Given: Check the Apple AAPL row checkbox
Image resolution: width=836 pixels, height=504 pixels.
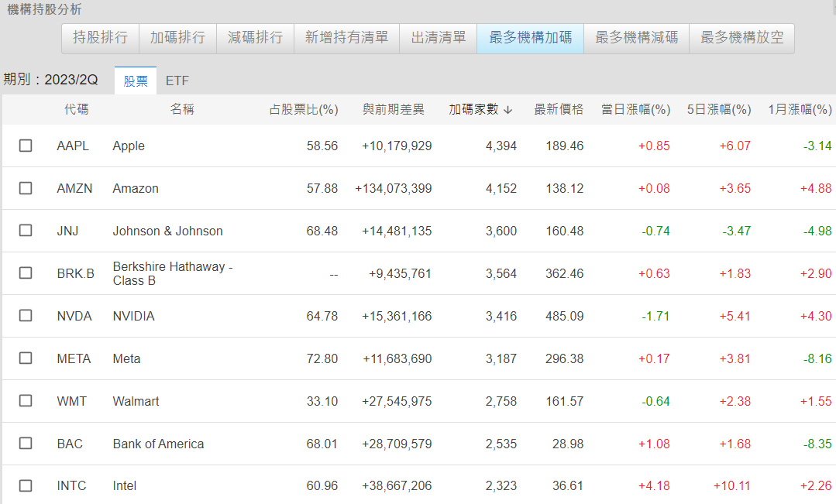Looking at the screenshot, I should (26, 146).
